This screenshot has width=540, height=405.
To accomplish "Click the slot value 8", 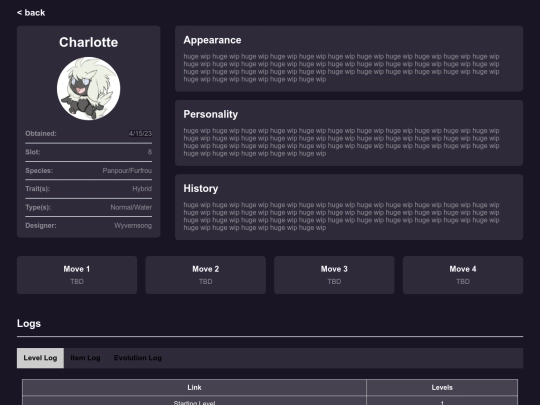I will pos(150,152).
